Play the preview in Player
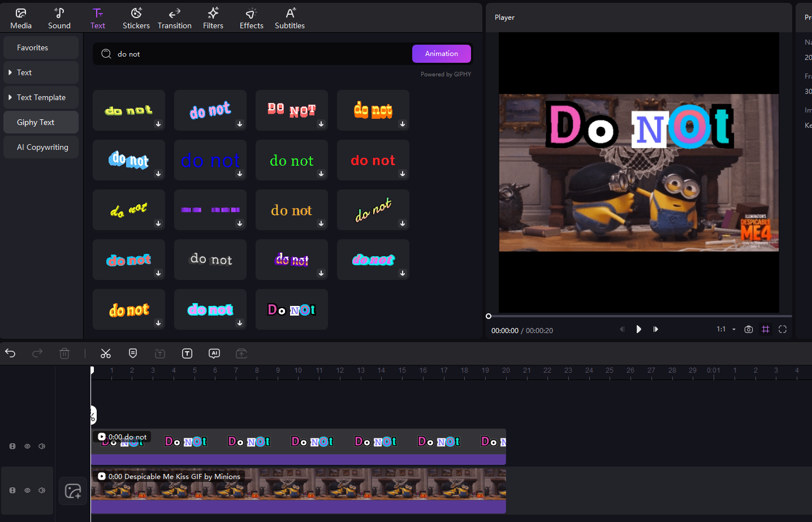 [638, 329]
